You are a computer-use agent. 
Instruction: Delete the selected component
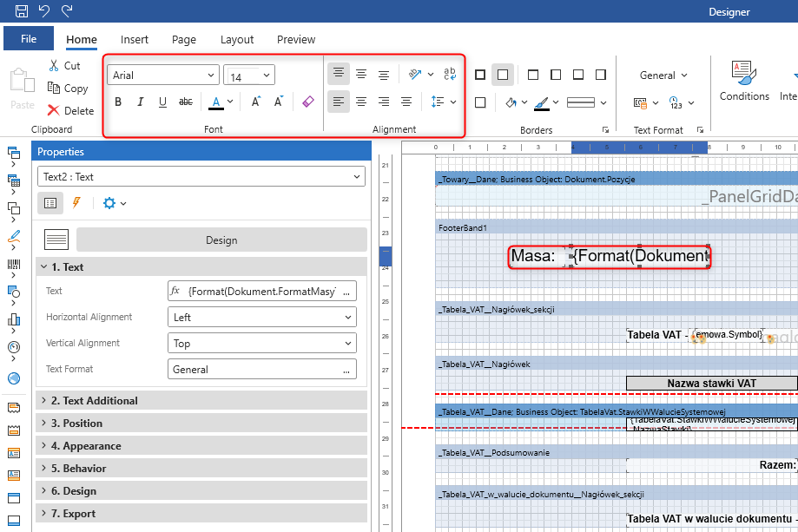pyautogui.click(x=70, y=110)
